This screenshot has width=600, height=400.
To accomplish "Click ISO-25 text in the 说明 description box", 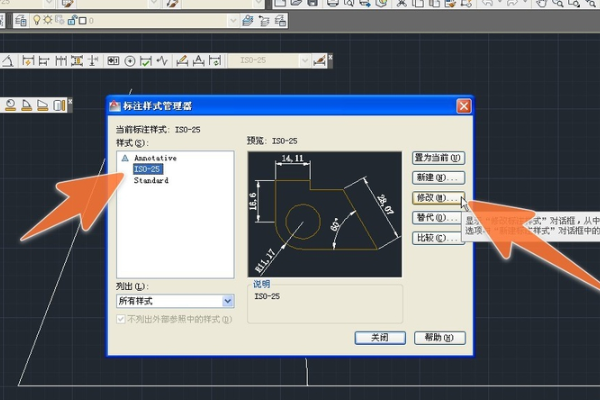I will point(267,296).
